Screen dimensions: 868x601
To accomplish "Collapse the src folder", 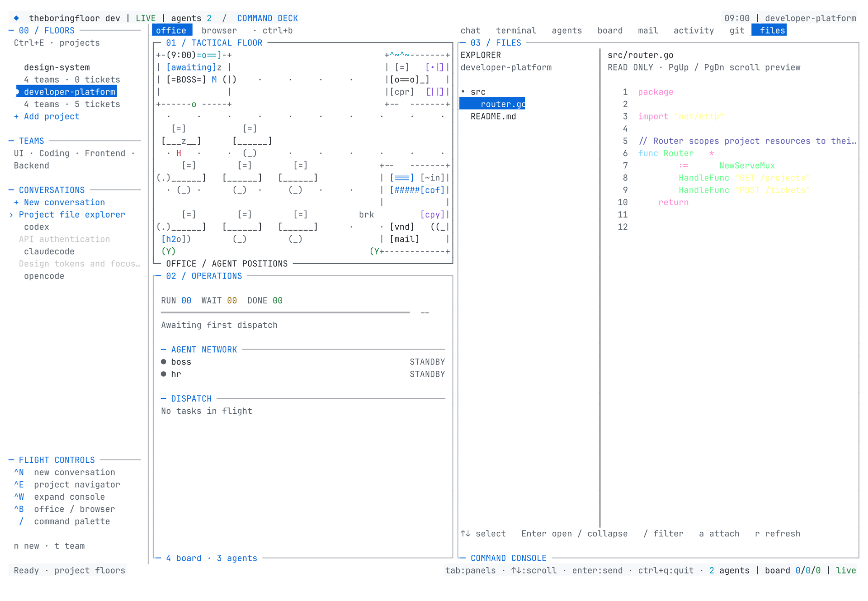I will click(x=473, y=92).
